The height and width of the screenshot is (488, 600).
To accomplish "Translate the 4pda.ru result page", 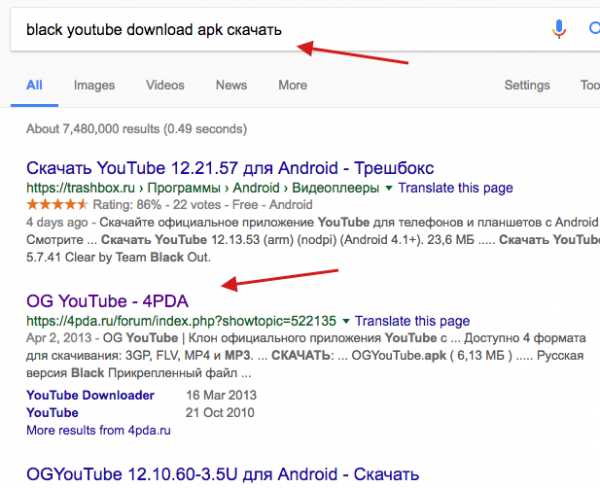I will [x=412, y=321].
